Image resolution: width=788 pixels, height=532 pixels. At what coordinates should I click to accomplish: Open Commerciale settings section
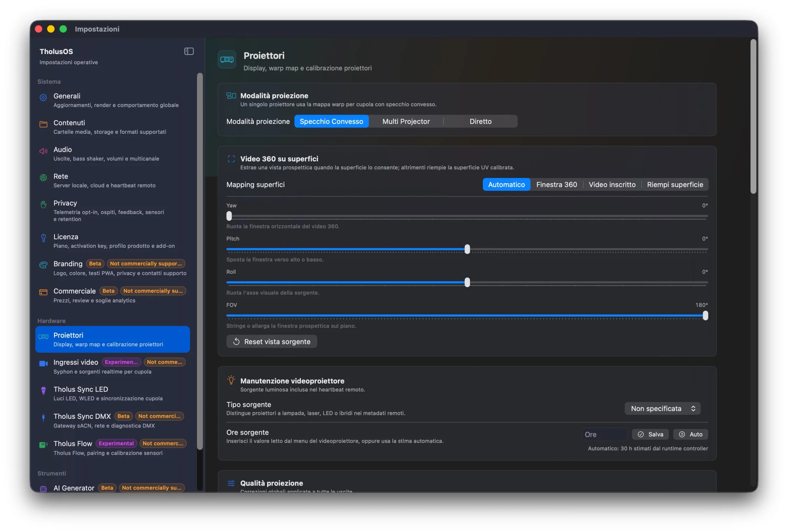[112, 295]
